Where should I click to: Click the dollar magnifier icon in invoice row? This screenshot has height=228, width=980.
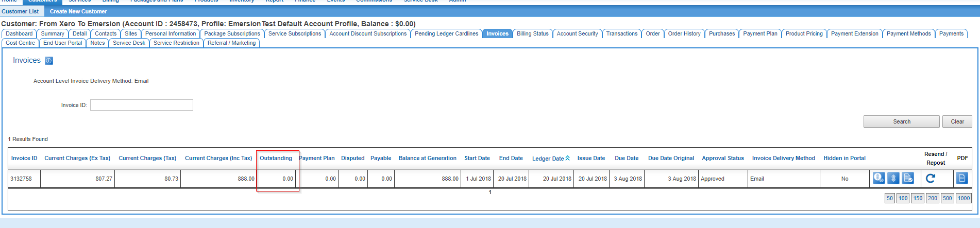point(878,178)
